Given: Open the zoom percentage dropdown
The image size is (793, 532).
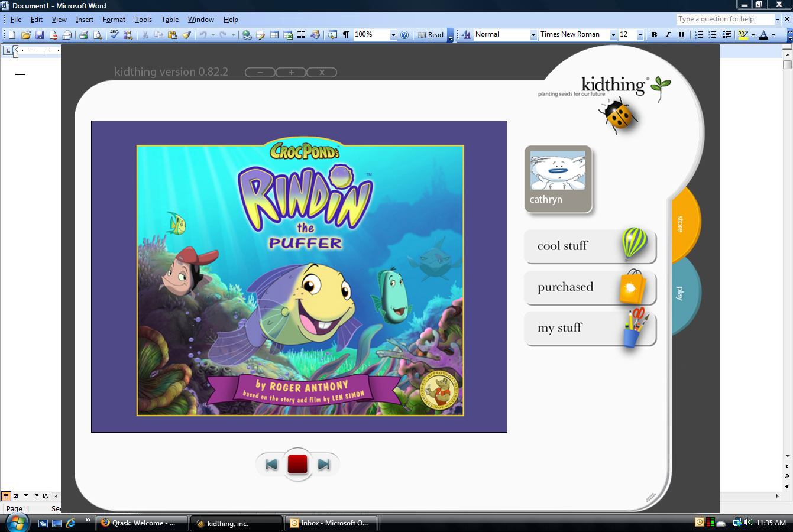Looking at the screenshot, I should pos(393,35).
